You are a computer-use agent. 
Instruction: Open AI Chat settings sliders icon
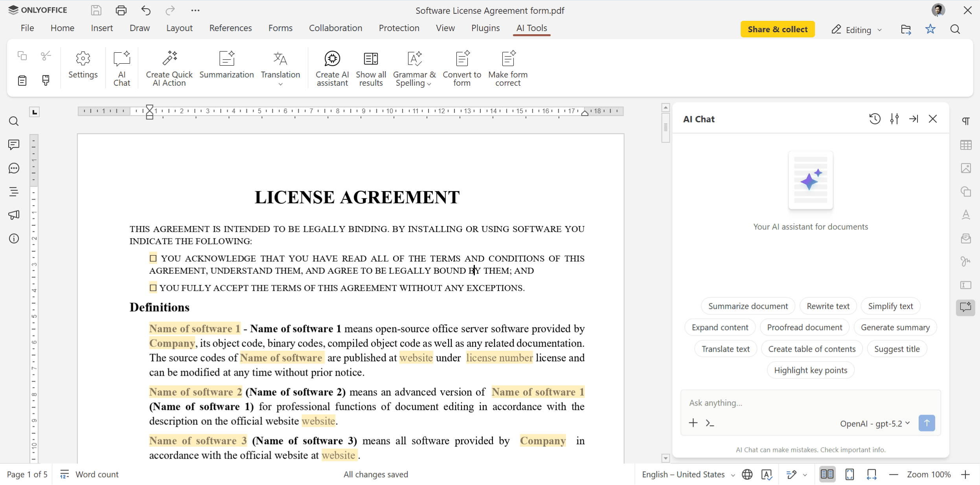894,119
